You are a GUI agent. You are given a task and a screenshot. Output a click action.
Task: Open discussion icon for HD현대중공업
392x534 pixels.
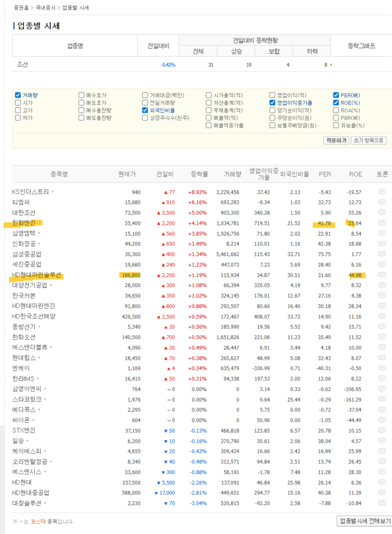click(382, 492)
